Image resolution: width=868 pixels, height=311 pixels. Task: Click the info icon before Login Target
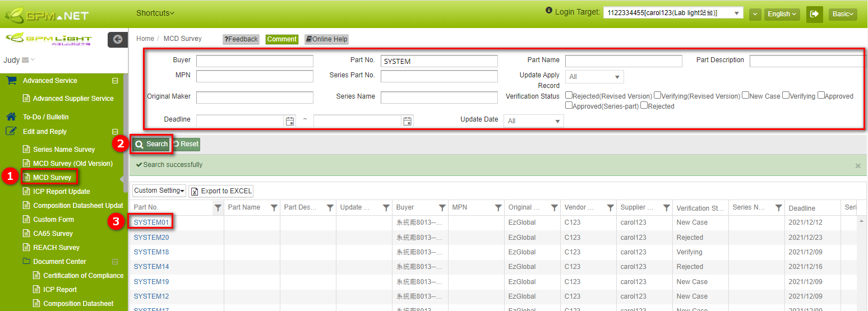(x=549, y=11)
